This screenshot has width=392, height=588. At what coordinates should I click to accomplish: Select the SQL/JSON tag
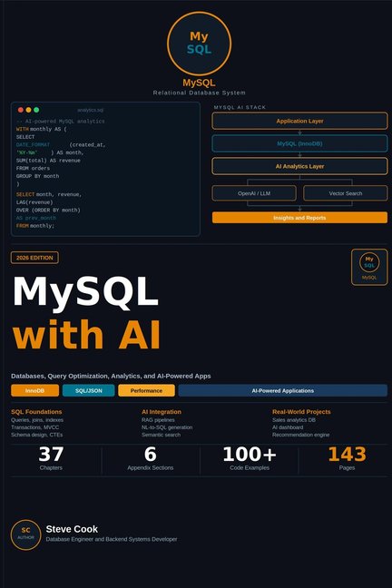[x=89, y=390]
